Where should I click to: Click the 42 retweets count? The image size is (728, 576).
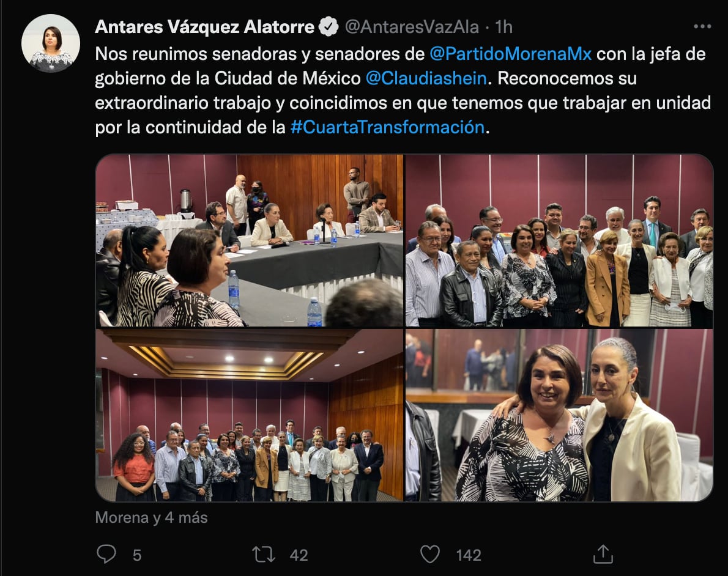tap(299, 555)
